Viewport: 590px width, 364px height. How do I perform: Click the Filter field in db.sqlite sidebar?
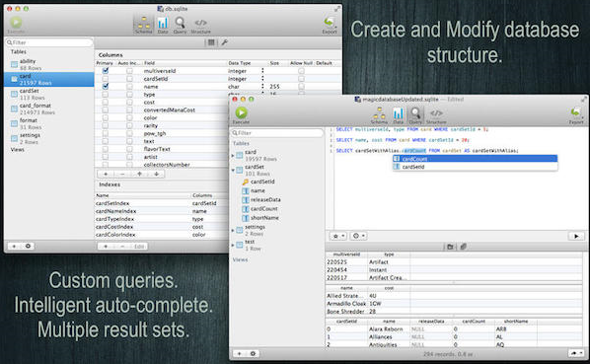[x=49, y=42]
